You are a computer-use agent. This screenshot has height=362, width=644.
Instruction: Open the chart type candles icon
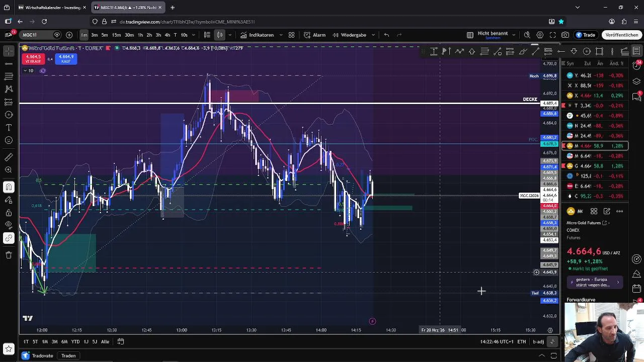click(x=220, y=35)
